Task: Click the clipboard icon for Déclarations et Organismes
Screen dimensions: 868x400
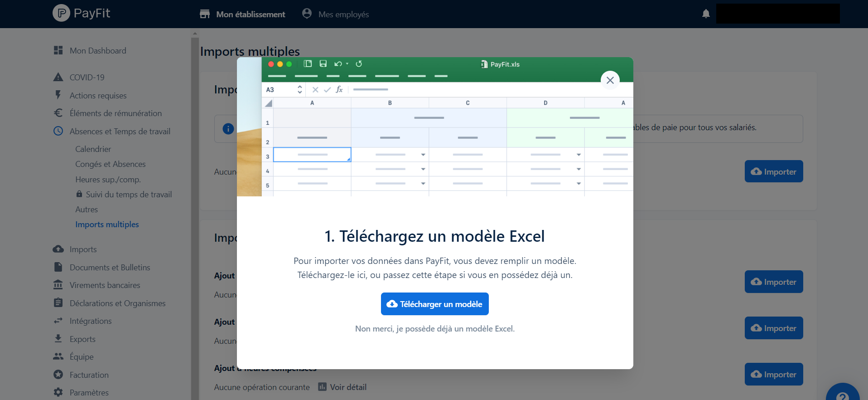Action: point(58,302)
